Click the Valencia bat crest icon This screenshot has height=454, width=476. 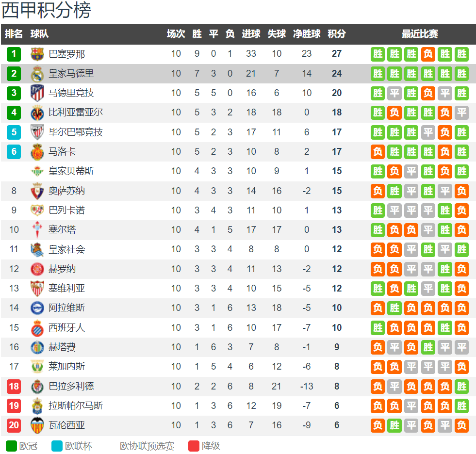pyautogui.click(x=37, y=425)
